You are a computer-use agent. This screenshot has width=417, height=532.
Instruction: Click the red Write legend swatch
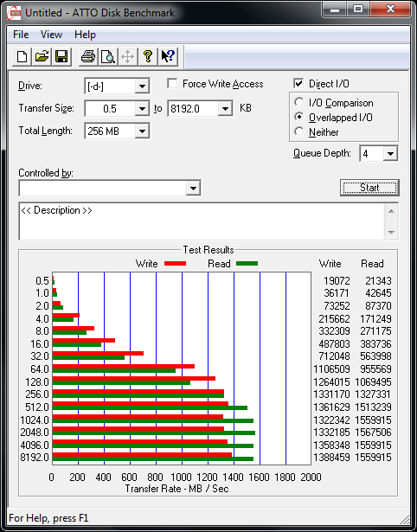click(175, 264)
